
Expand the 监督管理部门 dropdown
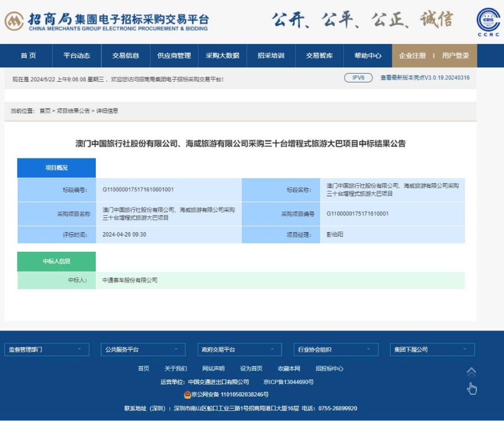47,349
